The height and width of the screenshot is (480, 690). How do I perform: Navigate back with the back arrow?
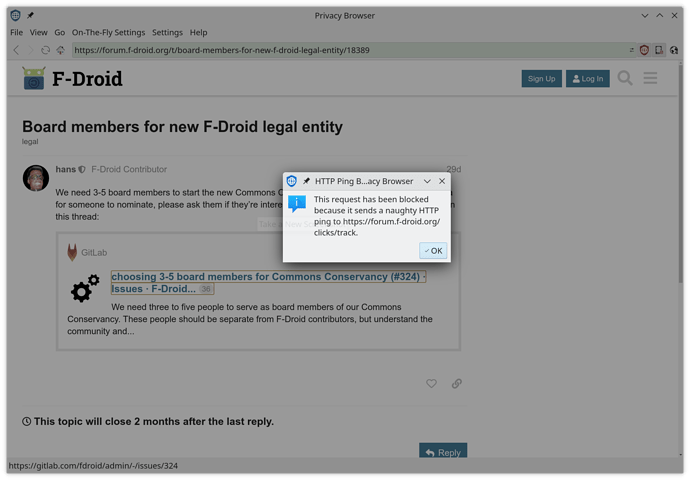click(16, 50)
